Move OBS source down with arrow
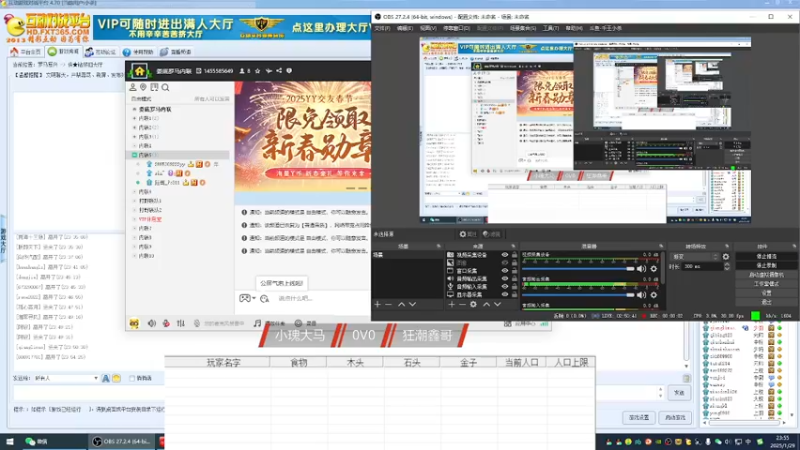 point(497,305)
